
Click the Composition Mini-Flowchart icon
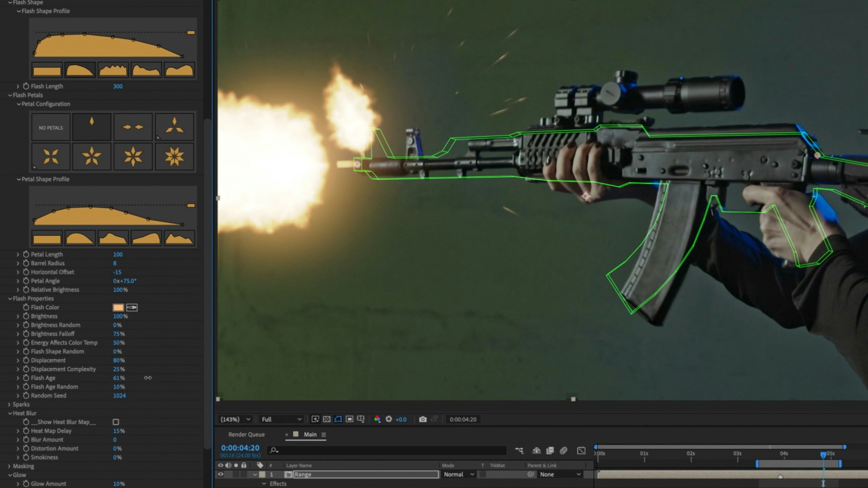pos(519,450)
